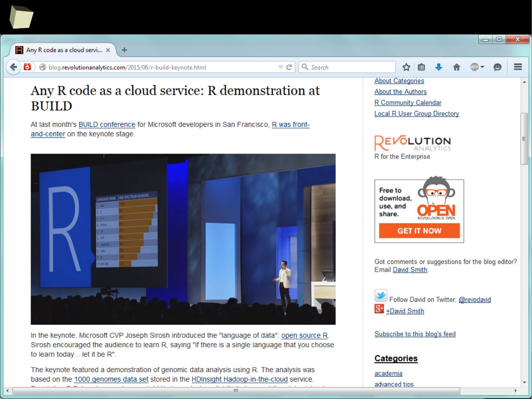
Task: Open the +David Smith link
Action: tap(405, 311)
